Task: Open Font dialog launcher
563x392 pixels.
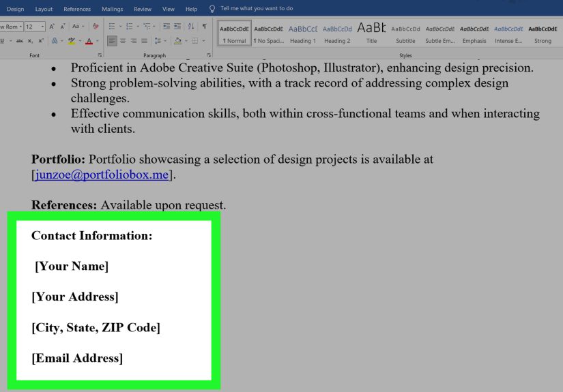Action: (100, 55)
